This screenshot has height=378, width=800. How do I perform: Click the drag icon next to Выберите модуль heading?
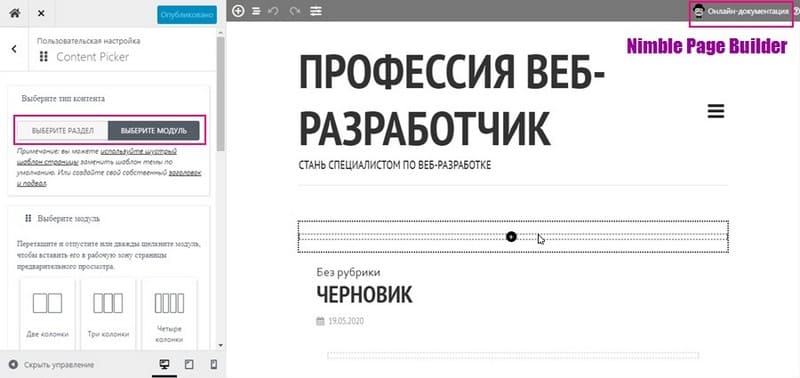coord(29,218)
